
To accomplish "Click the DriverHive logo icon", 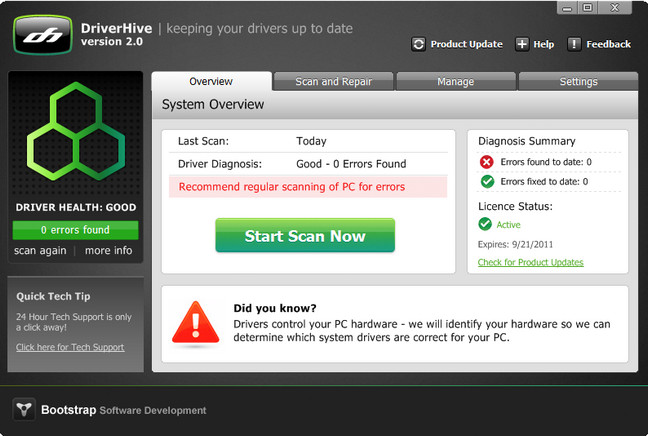I will (x=42, y=32).
